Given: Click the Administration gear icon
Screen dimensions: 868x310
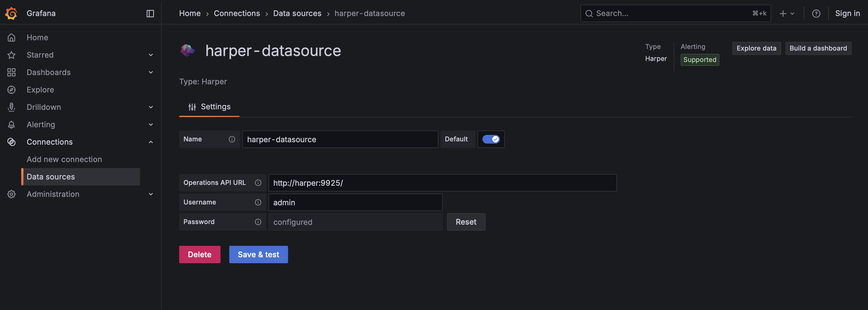Looking at the screenshot, I should pos(11,194).
